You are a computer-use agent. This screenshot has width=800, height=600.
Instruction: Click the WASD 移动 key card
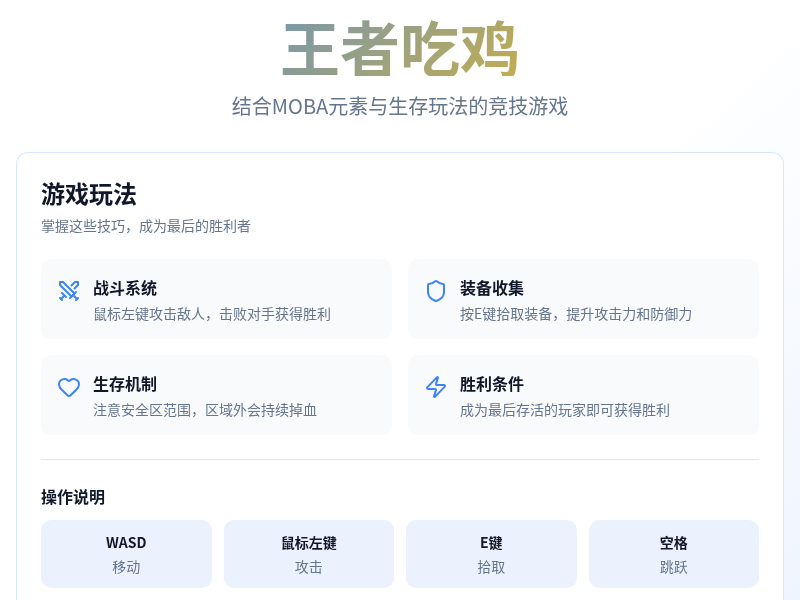pos(126,553)
